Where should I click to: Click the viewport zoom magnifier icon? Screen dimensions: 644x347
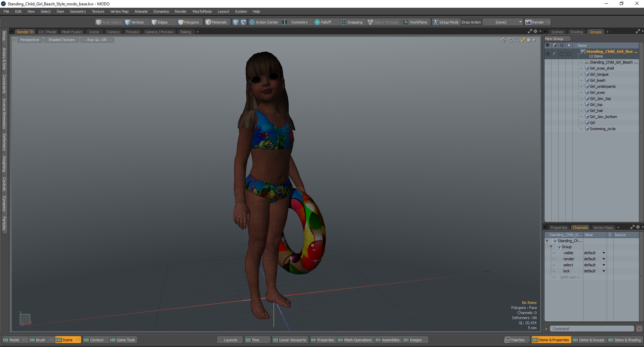click(x=517, y=40)
